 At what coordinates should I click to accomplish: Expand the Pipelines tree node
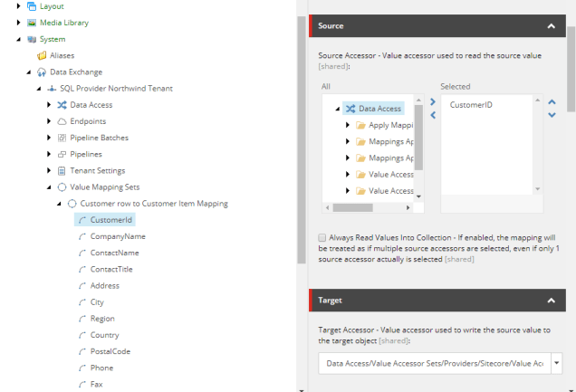coord(49,154)
